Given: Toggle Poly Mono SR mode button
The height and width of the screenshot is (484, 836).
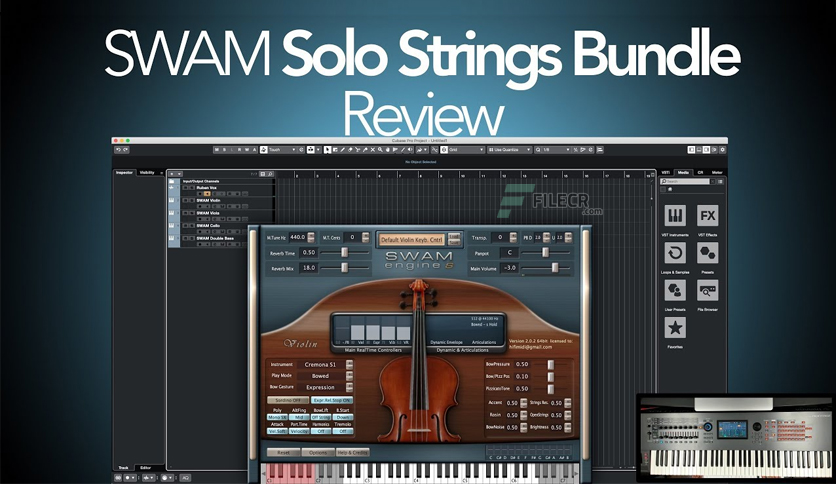Looking at the screenshot, I should (x=277, y=417).
